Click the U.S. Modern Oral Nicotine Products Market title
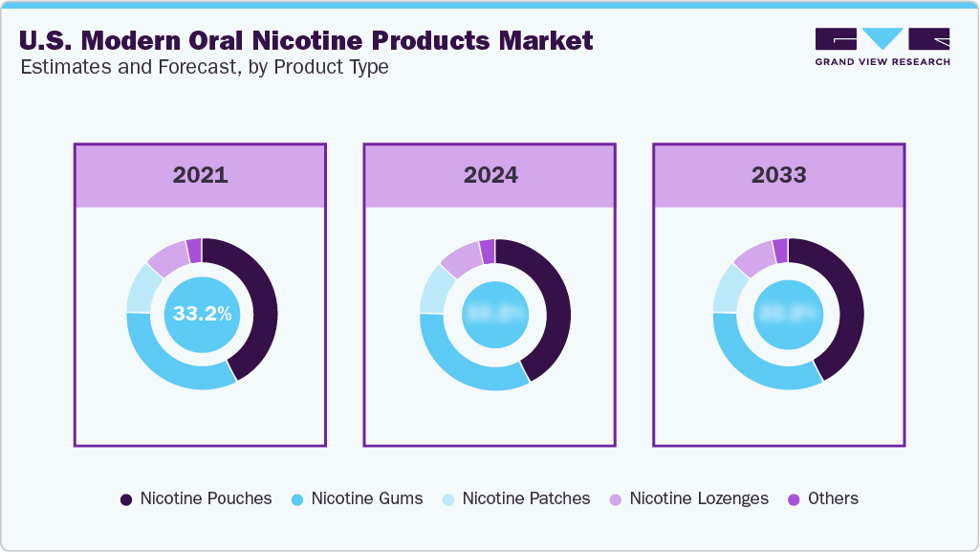The image size is (980, 552). tap(305, 41)
